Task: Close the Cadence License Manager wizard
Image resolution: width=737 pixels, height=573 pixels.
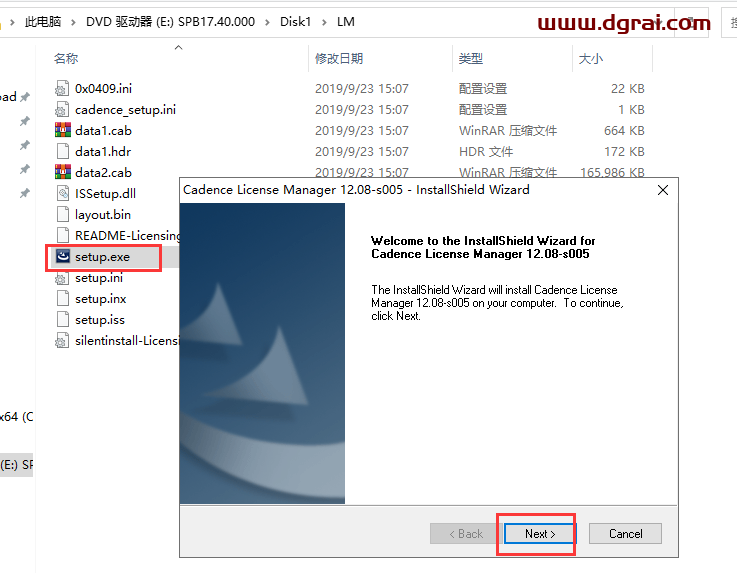Action: point(663,190)
